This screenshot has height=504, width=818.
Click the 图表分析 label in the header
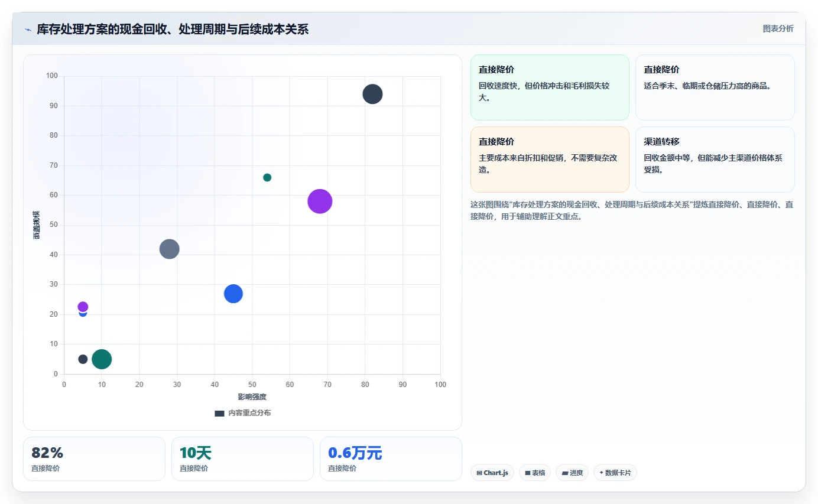[x=778, y=28]
